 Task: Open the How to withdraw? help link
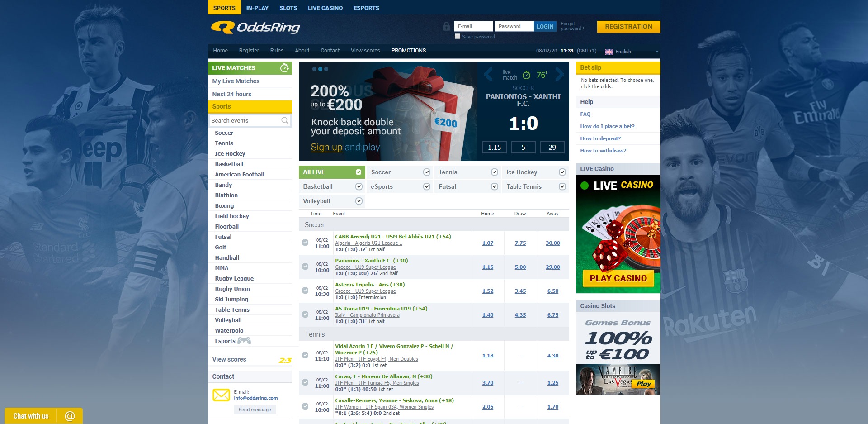[x=603, y=151]
